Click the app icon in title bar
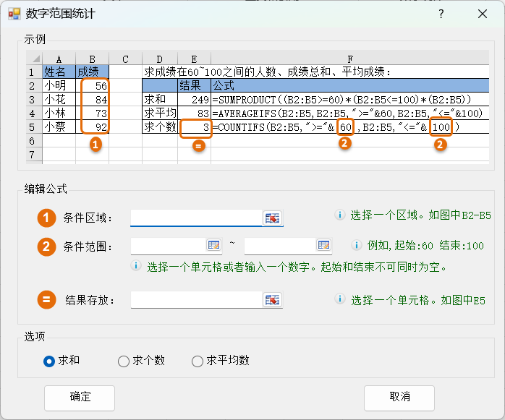This screenshot has width=505, height=420. [13, 14]
